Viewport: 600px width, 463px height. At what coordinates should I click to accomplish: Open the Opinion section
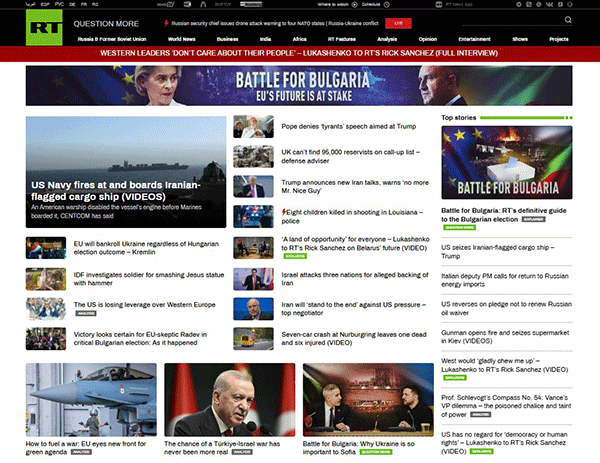[427, 39]
